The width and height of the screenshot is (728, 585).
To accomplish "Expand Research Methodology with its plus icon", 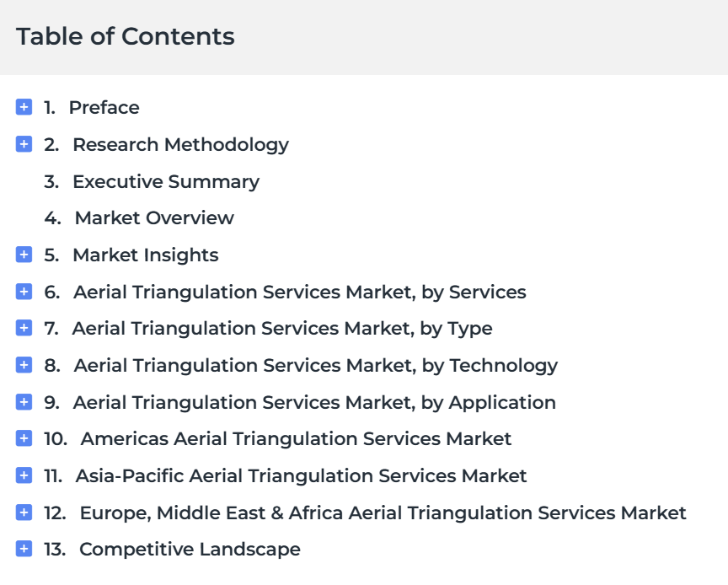I will [24, 144].
